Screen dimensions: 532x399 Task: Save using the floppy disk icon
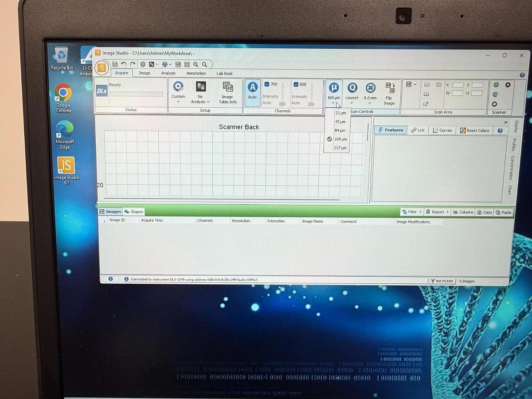115,64
